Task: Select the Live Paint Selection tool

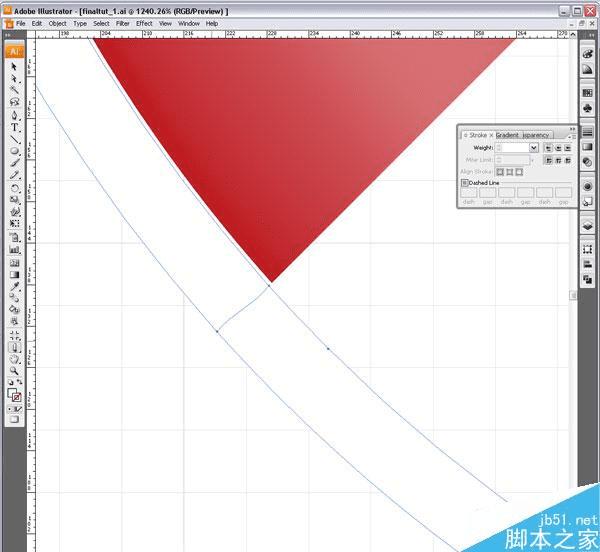Action: click(x=14, y=321)
